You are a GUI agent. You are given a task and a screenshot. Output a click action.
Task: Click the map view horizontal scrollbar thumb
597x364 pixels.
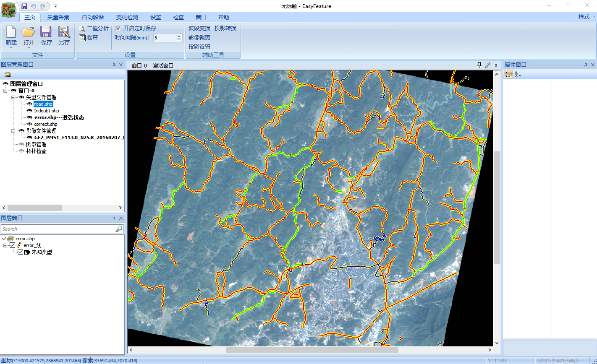pyautogui.click(x=312, y=350)
